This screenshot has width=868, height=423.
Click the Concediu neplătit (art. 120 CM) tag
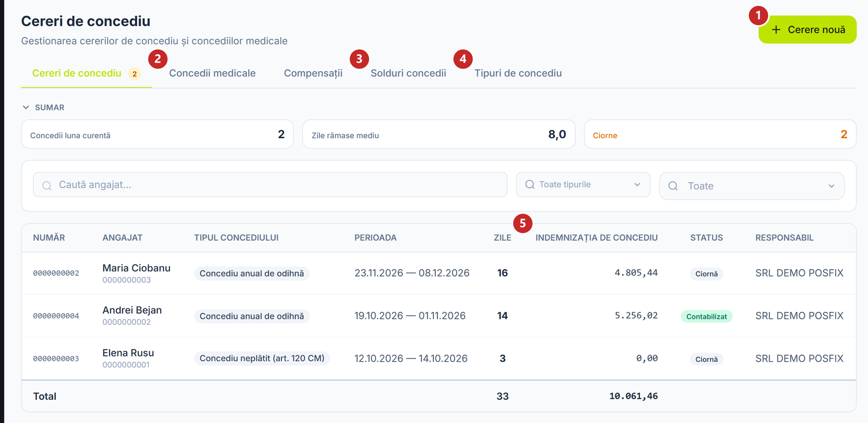pyautogui.click(x=262, y=358)
